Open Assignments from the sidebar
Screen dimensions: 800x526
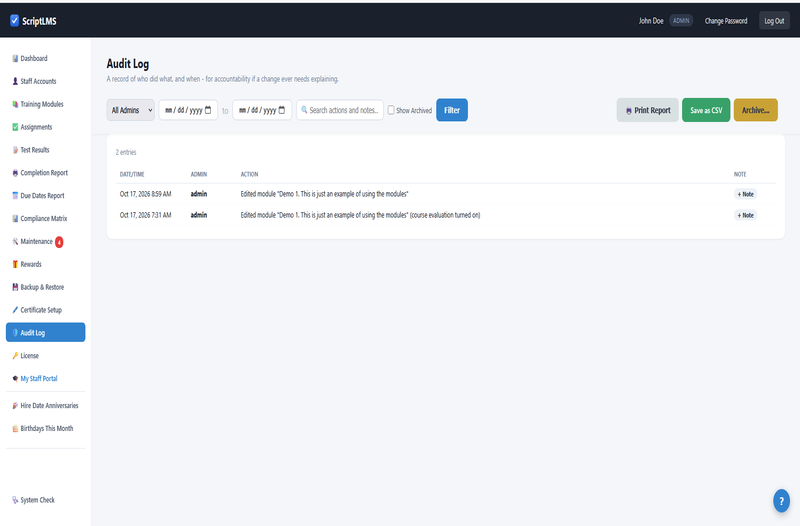pyautogui.click(x=45, y=127)
